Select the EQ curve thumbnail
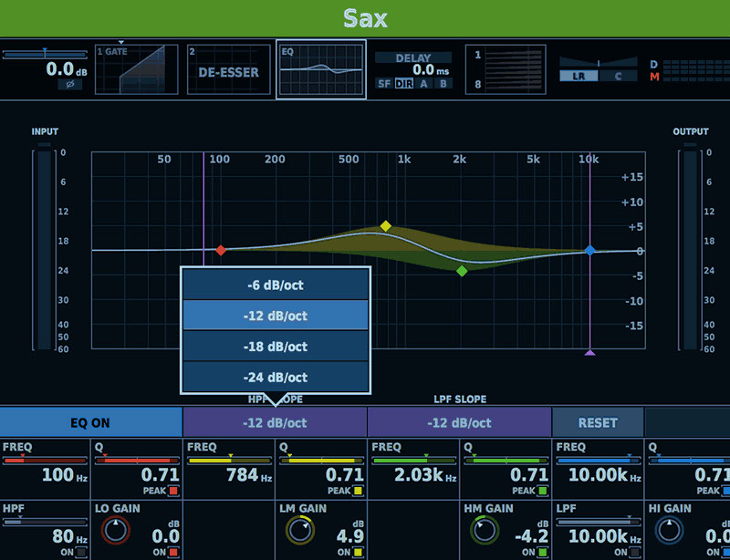 click(x=320, y=69)
